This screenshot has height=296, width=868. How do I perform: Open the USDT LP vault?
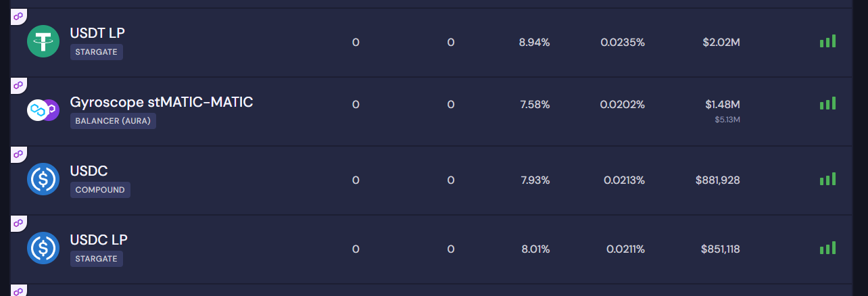point(97,33)
